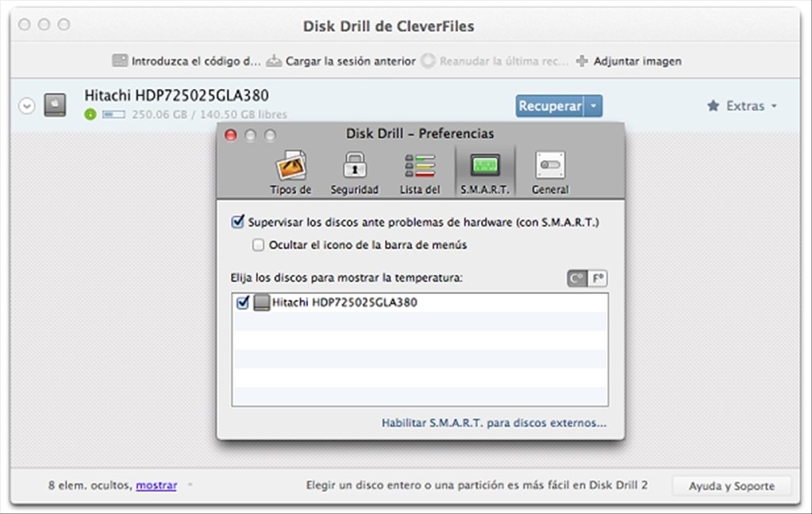
Task: Enable Ocultar el icono de la barra checkbox
Action: tap(258, 245)
